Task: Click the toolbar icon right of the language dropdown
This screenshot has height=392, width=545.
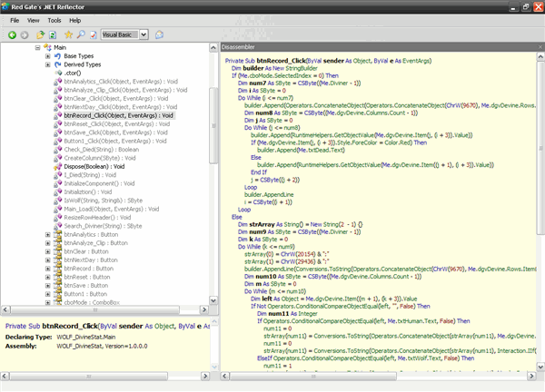Action: [159, 34]
